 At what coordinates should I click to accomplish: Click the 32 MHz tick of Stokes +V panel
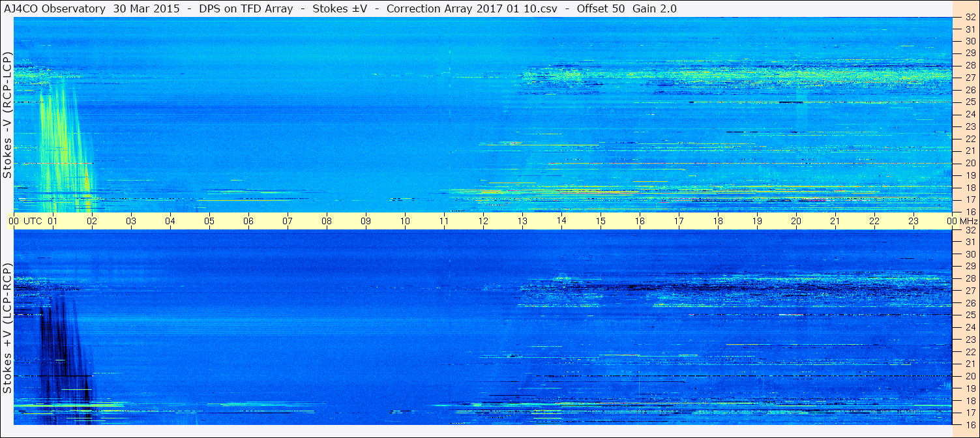click(x=970, y=230)
